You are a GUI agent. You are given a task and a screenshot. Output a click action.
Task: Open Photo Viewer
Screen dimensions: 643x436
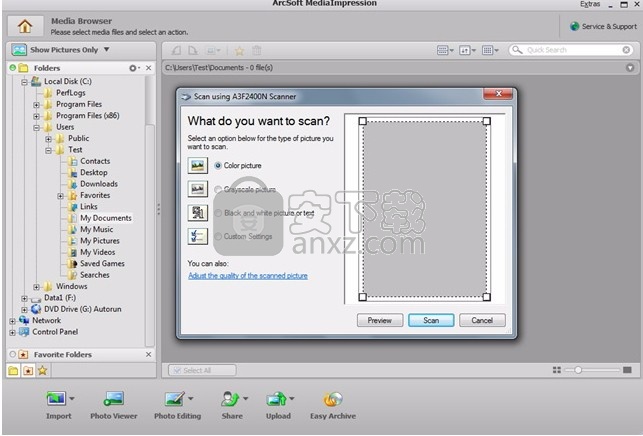click(114, 405)
